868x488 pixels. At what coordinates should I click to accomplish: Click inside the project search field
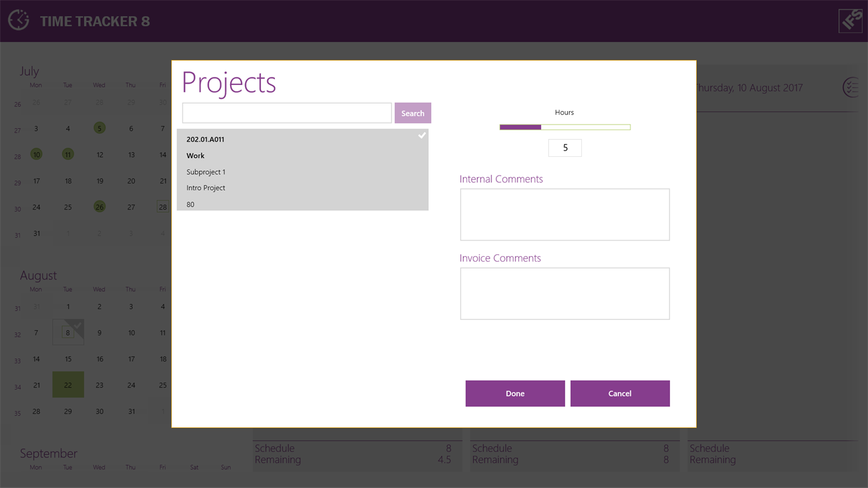click(286, 112)
